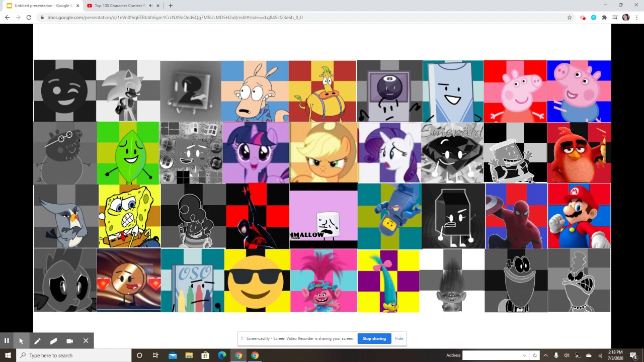
Task: Select the pink-haired Poppy troll image
Action: coord(324,281)
